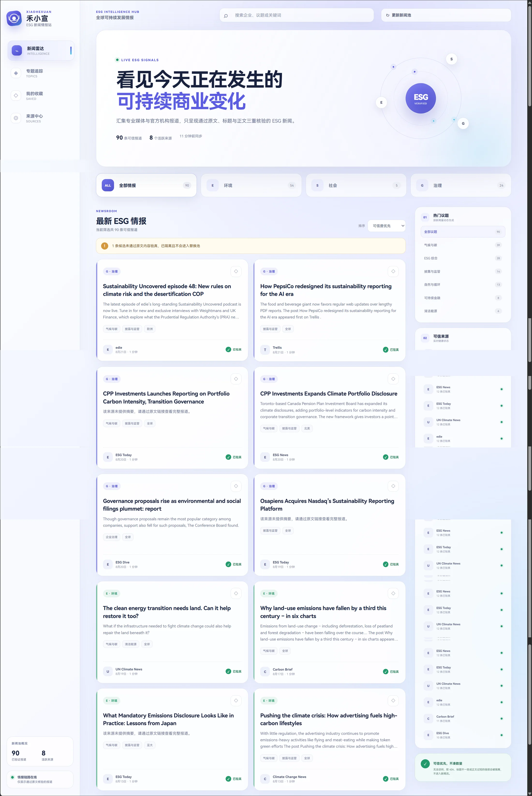
Task: Switch to the 治理 category tab
Action: [x=461, y=185]
